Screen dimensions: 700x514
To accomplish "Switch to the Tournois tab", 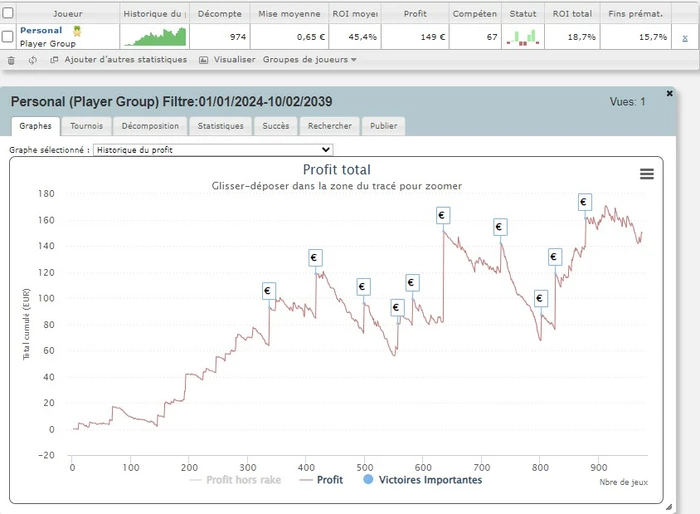I will tap(86, 126).
